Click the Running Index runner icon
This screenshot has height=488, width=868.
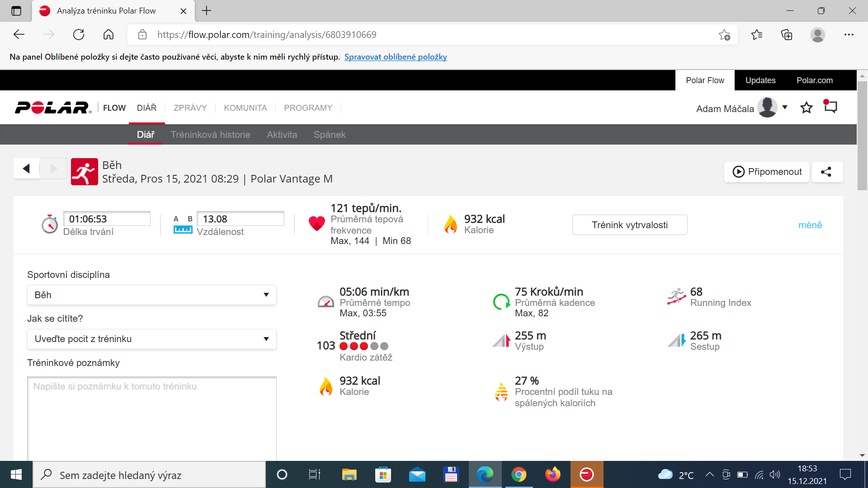[676, 297]
